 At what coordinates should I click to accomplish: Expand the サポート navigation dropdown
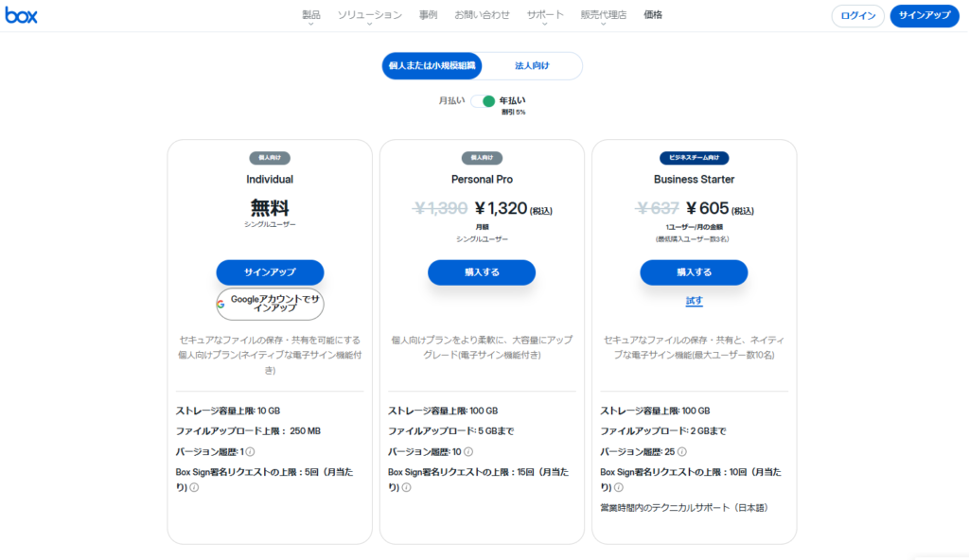pos(545,15)
